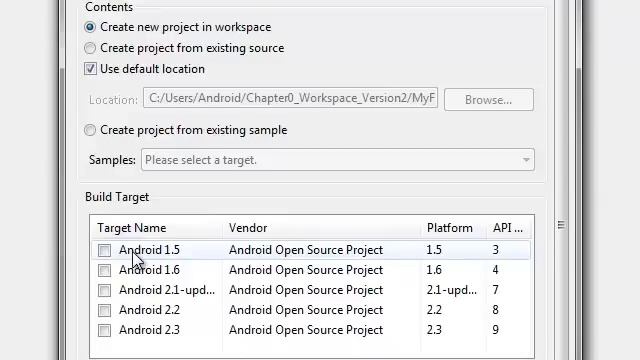Check the Android 2.3 target
Screen dimensions: 640x360
point(104,330)
